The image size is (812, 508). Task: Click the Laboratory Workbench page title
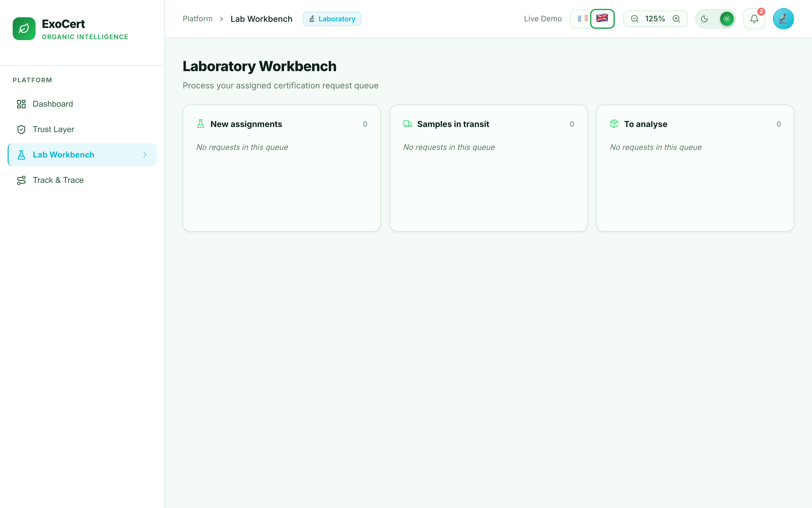(x=259, y=66)
